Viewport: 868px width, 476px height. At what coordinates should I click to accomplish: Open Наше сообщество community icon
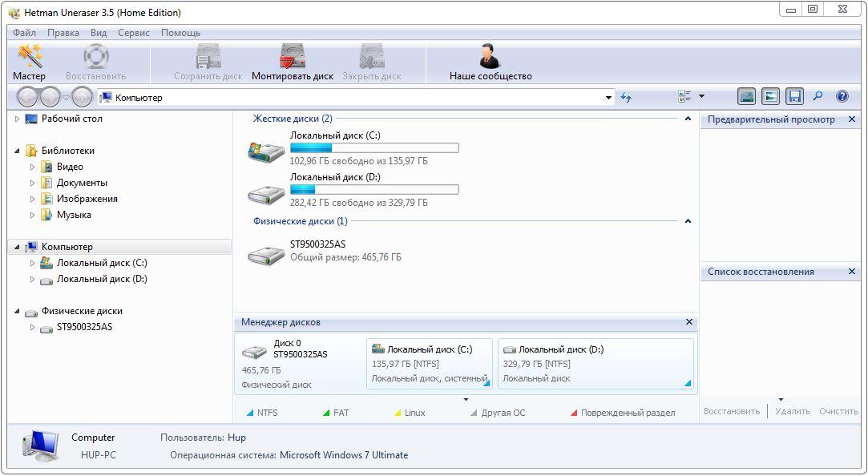point(491,56)
